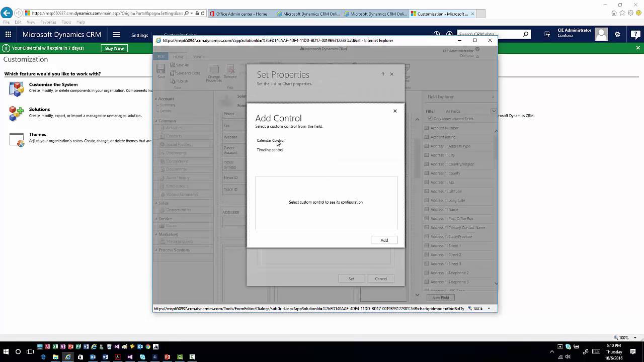Open FILE tab in form editor

coord(160,57)
